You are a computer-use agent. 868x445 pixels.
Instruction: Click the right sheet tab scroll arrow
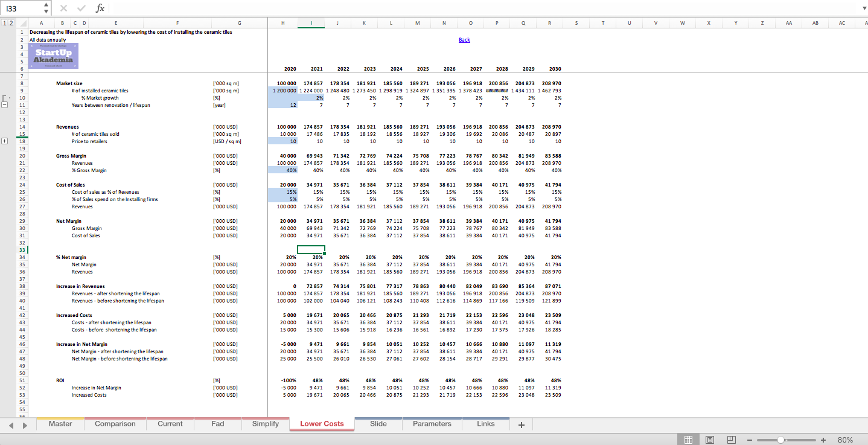[x=24, y=425]
